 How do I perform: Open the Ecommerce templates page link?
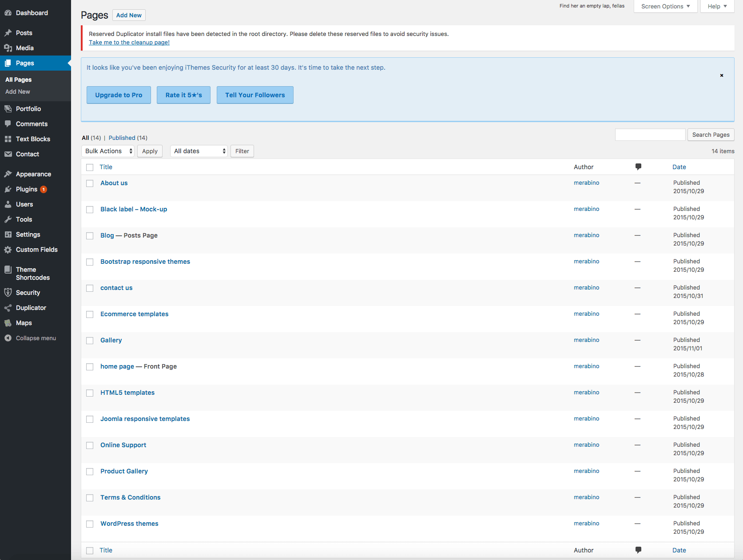(x=134, y=314)
